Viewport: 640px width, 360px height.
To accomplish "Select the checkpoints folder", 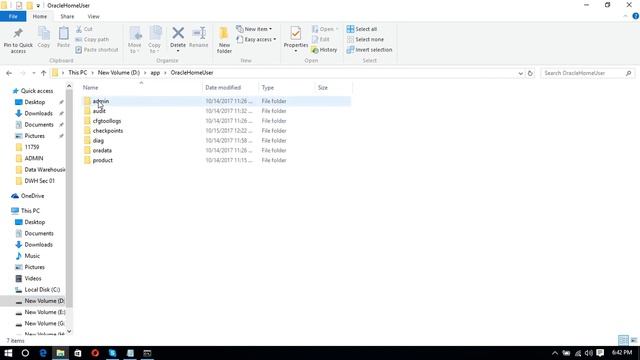I will pyautogui.click(x=108, y=131).
